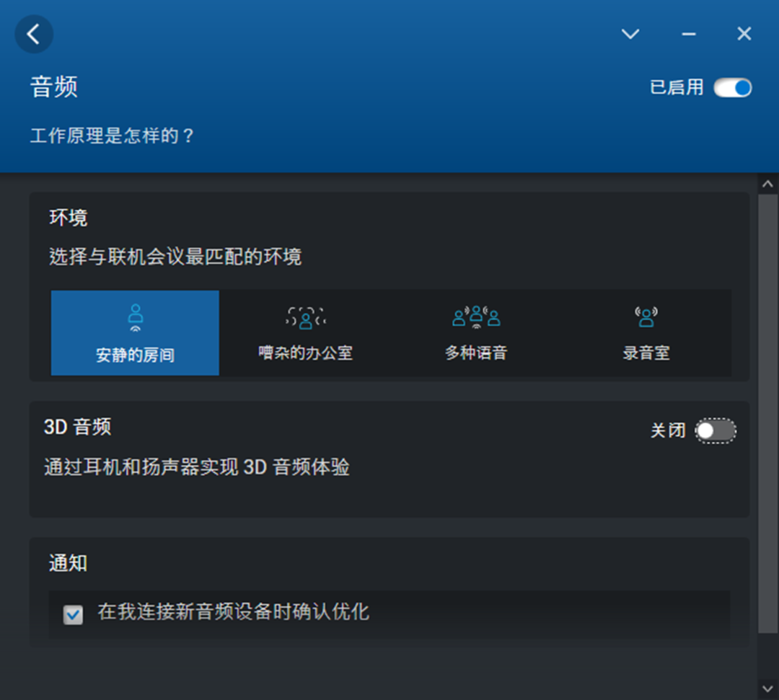
Task: Click the scrollbar down arrow
Action: pyautogui.click(x=768, y=690)
